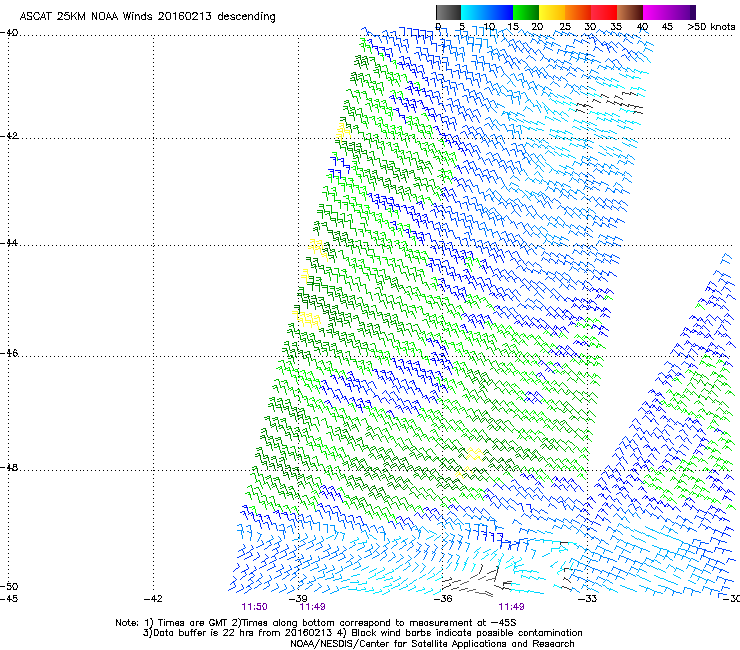
Task: Choose the brown 35–40 knots legend swatch
Action: point(630,12)
